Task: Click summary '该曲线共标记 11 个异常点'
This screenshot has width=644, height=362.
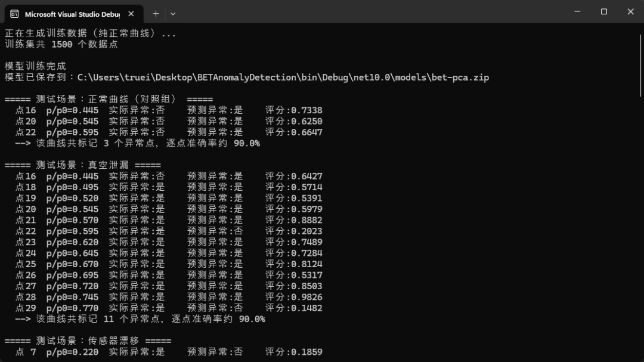Action: click(98, 319)
